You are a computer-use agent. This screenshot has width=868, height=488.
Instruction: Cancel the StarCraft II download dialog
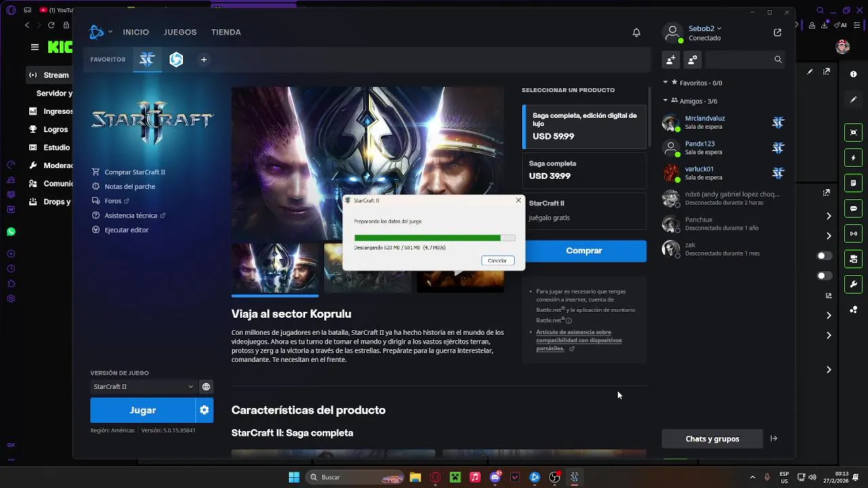tap(497, 260)
